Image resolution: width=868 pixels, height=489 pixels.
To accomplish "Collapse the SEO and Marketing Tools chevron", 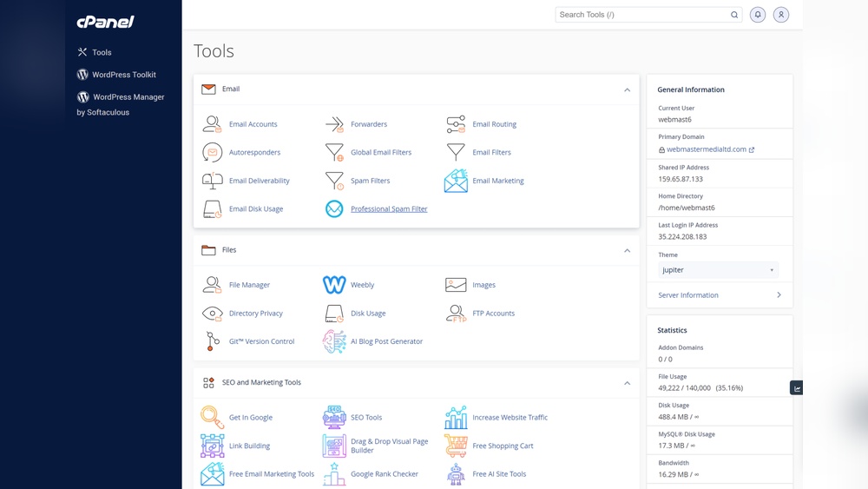I will pos(627,383).
